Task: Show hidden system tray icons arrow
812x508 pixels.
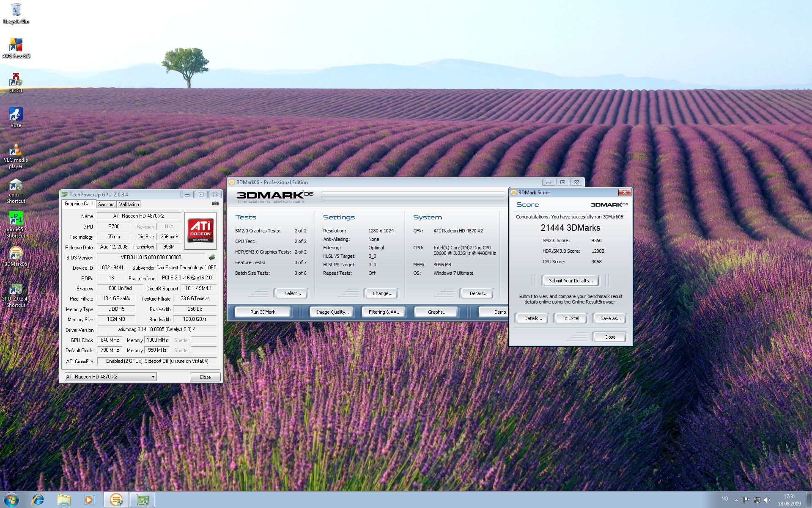Action: 736,500
